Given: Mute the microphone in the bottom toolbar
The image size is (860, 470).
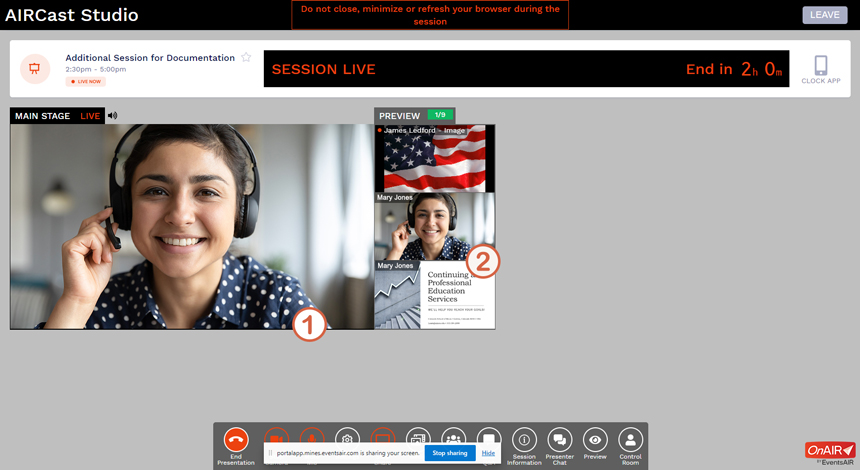Looking at the screenshot, I should point(312,436).
